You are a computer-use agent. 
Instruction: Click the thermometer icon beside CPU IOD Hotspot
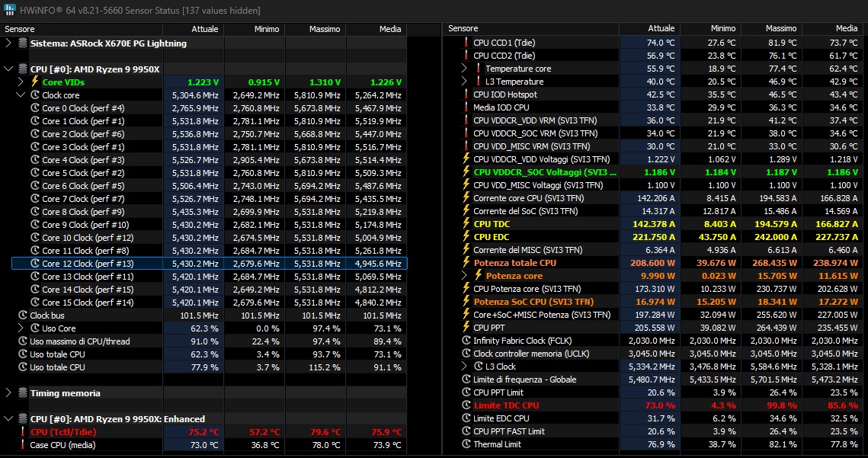pyautogui.click(x=466, y=94)
